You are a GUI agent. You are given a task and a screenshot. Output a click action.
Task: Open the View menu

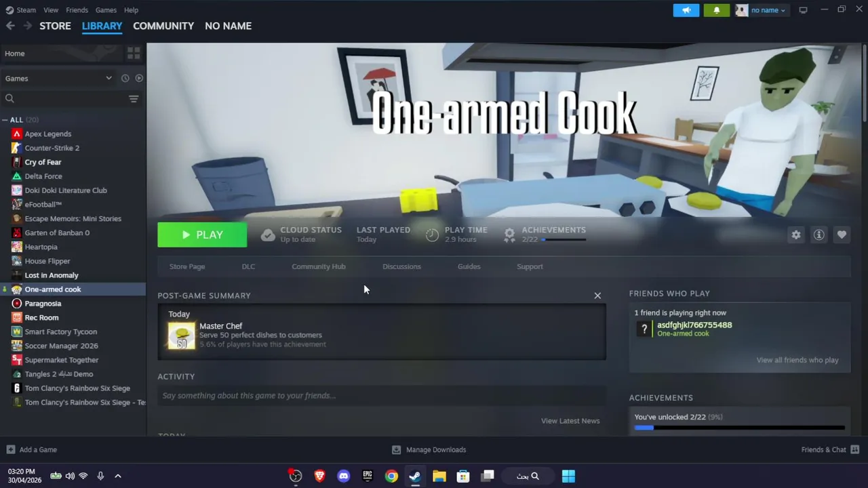51,10
